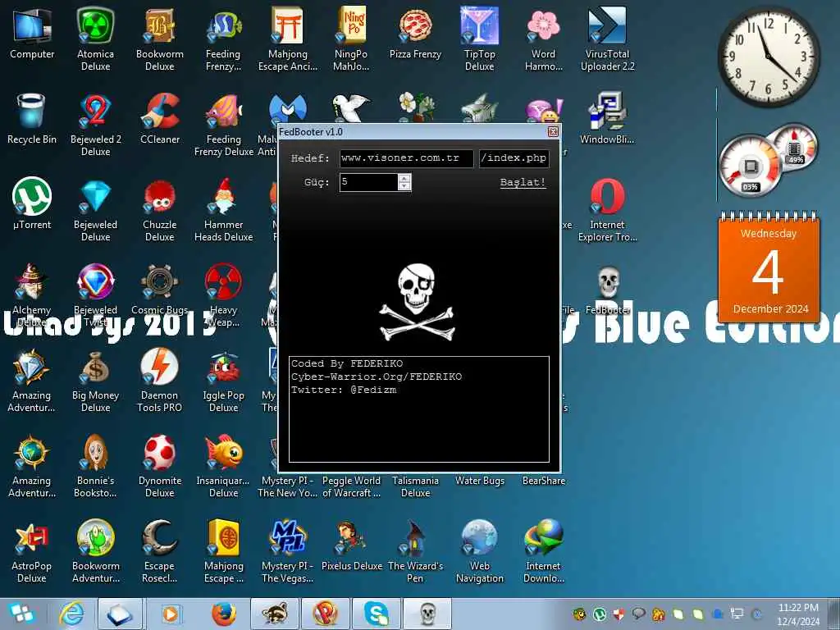Click the taskbar clock showing 11:22 PM
Screen dimensions: 840x630
coord(798,614)
